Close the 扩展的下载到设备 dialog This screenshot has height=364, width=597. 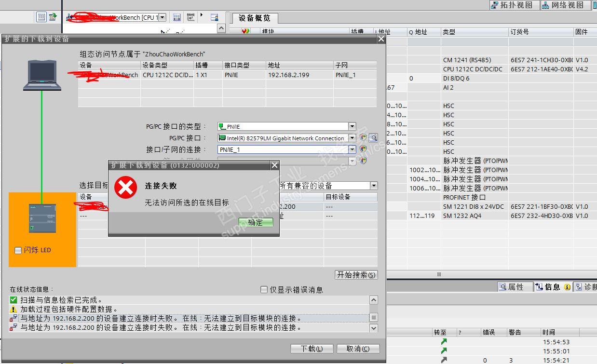click(x=381, y=39)
